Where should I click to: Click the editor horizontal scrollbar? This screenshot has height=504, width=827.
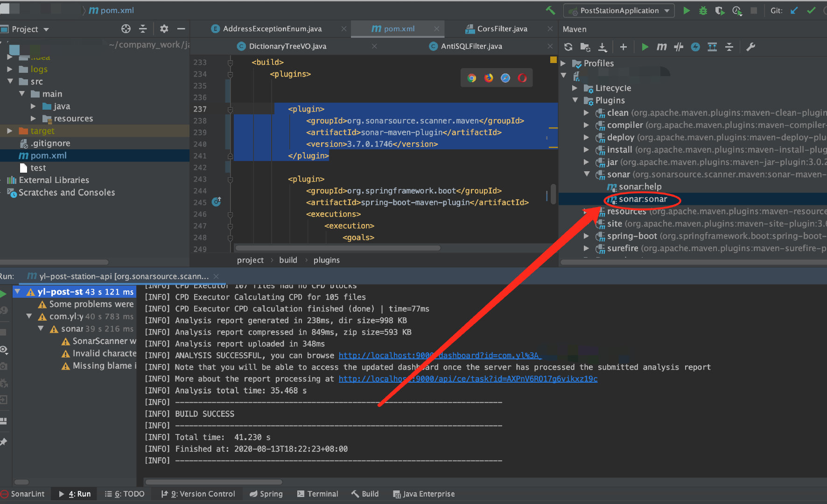point(338,248)
